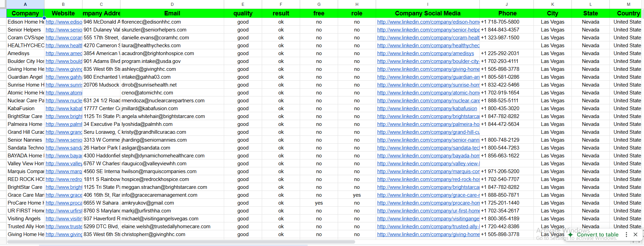
Task: Open the Visiting Angels website link
Action: pos(64,219)
